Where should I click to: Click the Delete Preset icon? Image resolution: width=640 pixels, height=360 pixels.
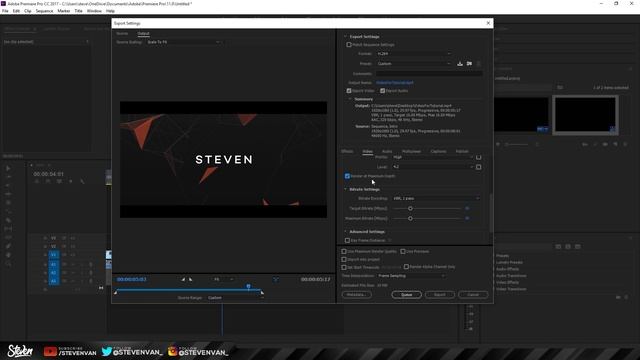tap(479, 64)
